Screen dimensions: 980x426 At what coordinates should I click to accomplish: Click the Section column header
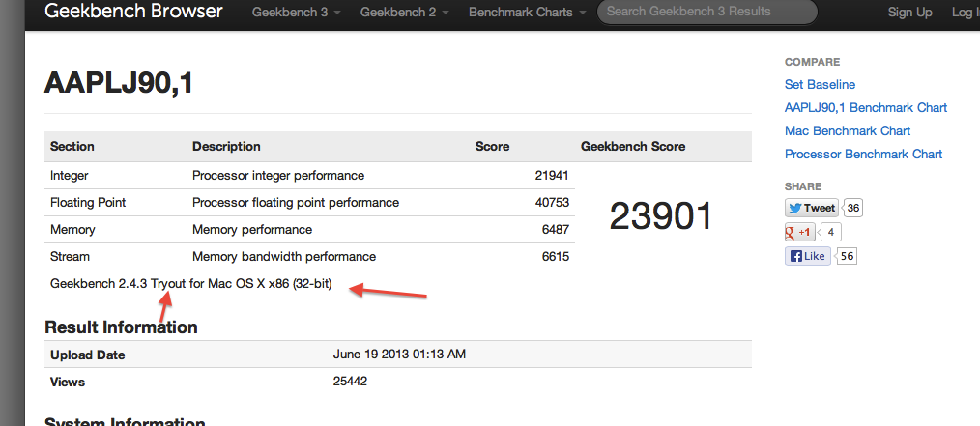click(72, 146)
